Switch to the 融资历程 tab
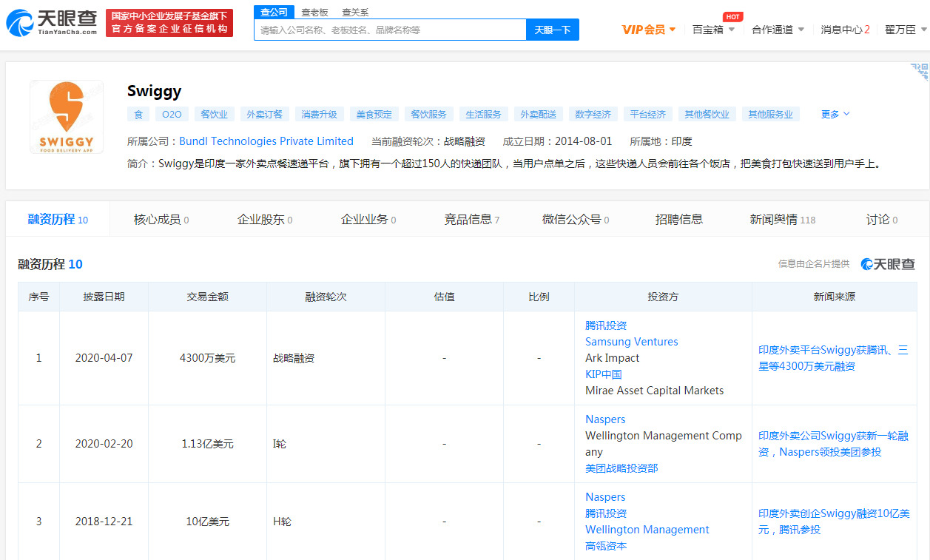This screenshot has width=930, height=560. point(58,219)
